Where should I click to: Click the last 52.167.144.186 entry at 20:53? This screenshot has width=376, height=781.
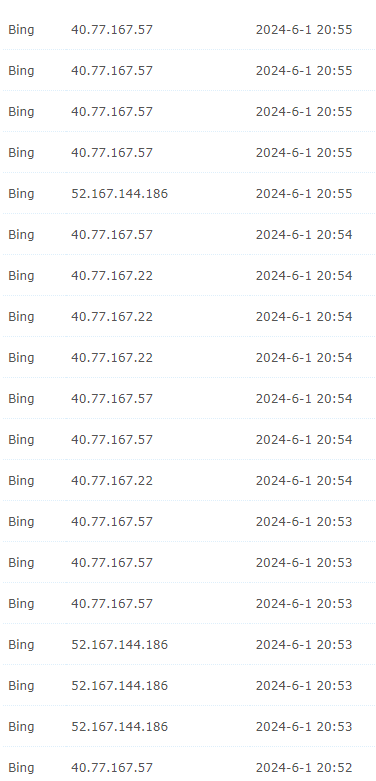coord(120,727)
